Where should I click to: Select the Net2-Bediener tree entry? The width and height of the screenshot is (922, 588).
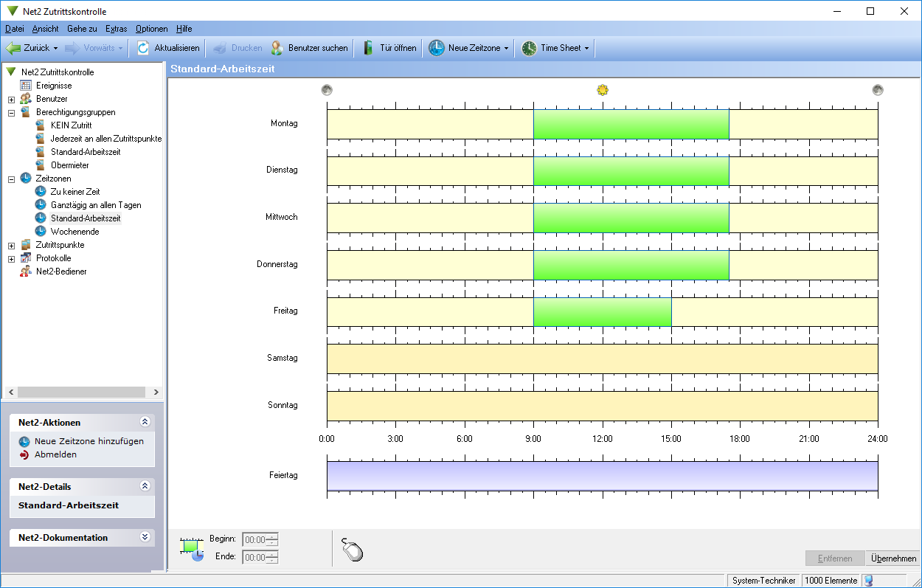point(60,271)
